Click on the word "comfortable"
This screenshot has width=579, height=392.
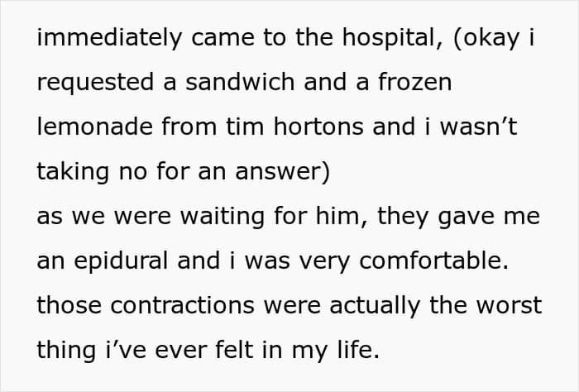(x=430, y=261)
